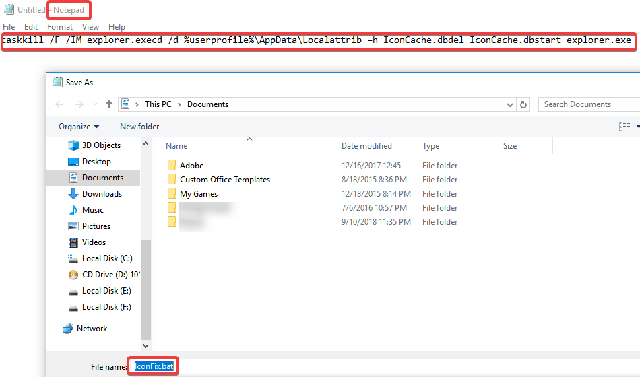Click the 3D Objects cube icon
The image size is (640, 377).
pos(73,145)
